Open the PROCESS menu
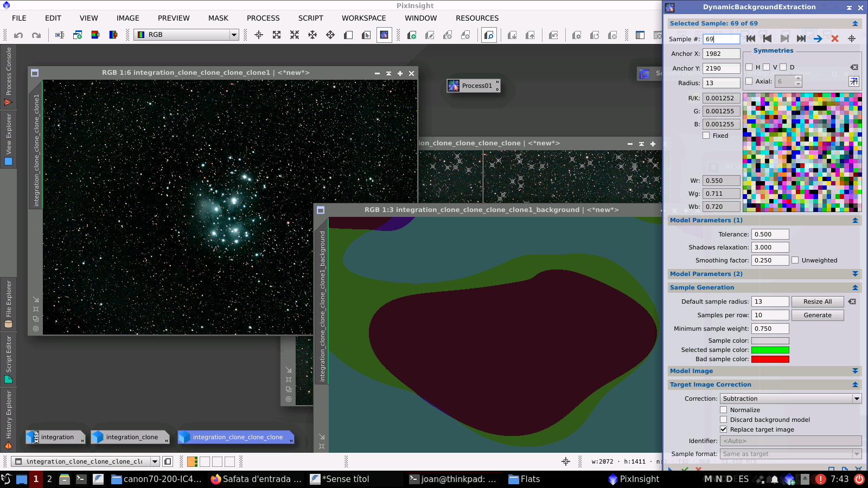 263,18
